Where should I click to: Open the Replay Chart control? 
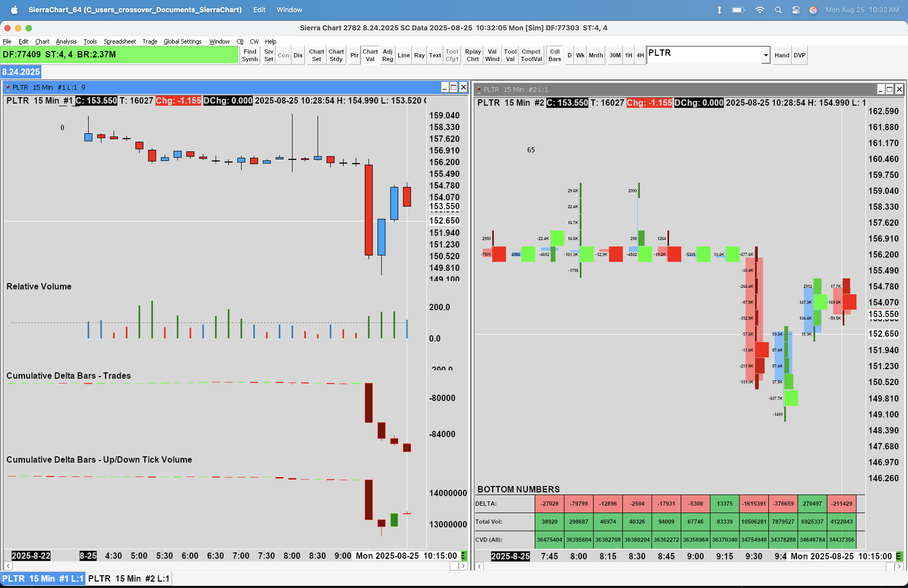tap(472, 55)
